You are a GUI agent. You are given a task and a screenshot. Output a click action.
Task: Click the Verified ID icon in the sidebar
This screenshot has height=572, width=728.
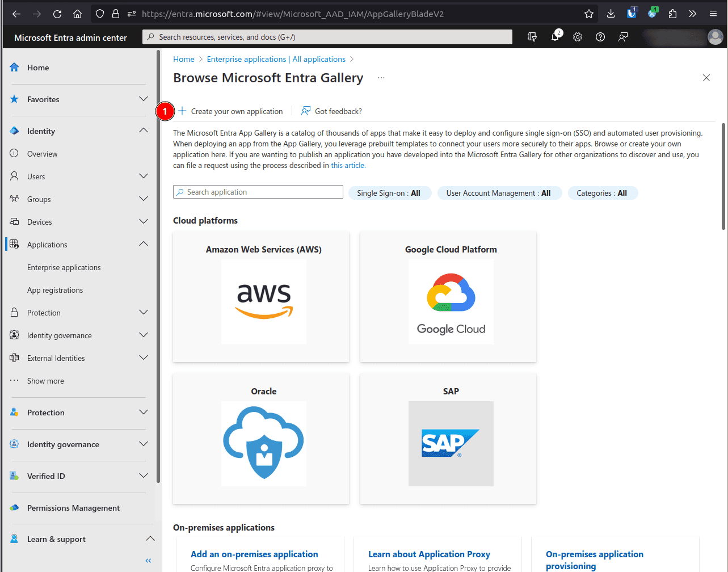[14, 476]
